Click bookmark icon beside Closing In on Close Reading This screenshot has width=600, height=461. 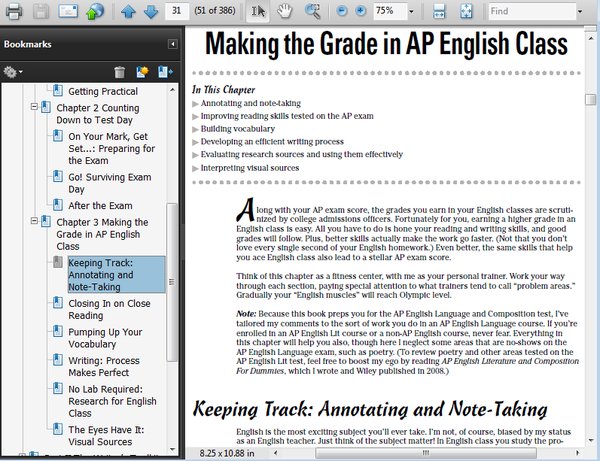[58, 302]
